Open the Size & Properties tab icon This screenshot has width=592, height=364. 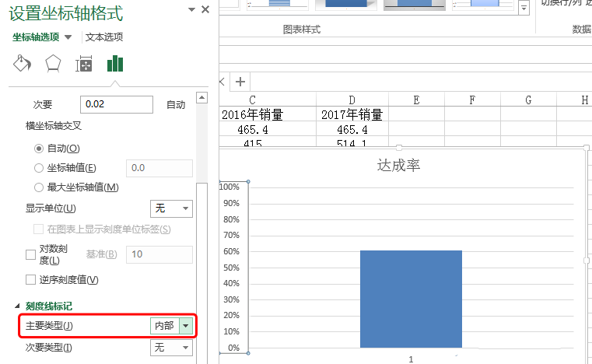click(83, 64)
